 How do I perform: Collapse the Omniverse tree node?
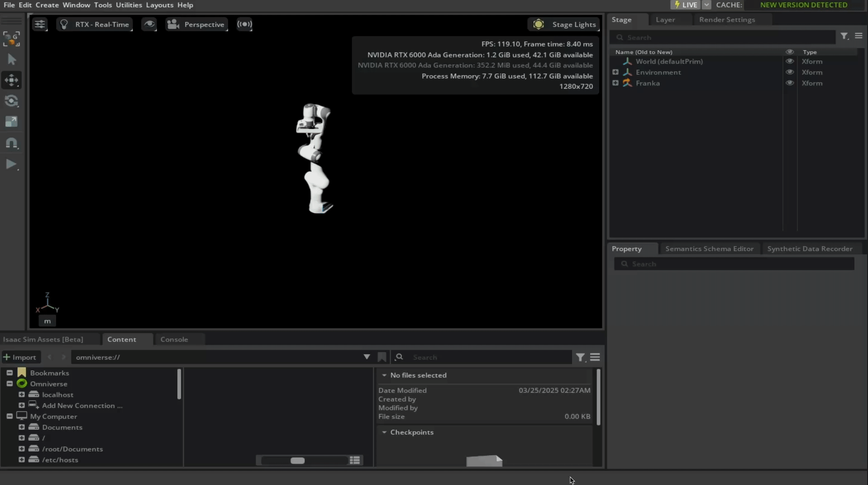pyautogui.click(x=10, y=384)
